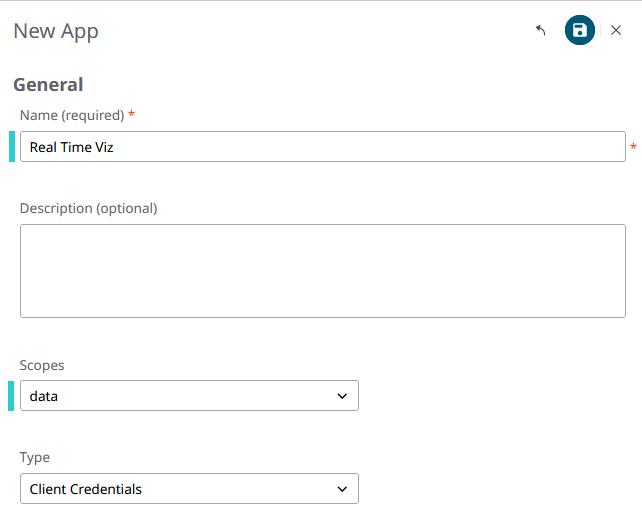Click teal change marker beside Name field
Image resolution: width=642 pixels, height=530 pixels.
click(12, 147)
